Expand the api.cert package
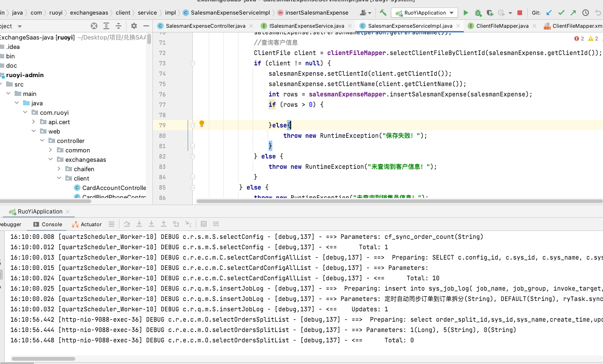 pyautogui.click(x=33, y=122)
